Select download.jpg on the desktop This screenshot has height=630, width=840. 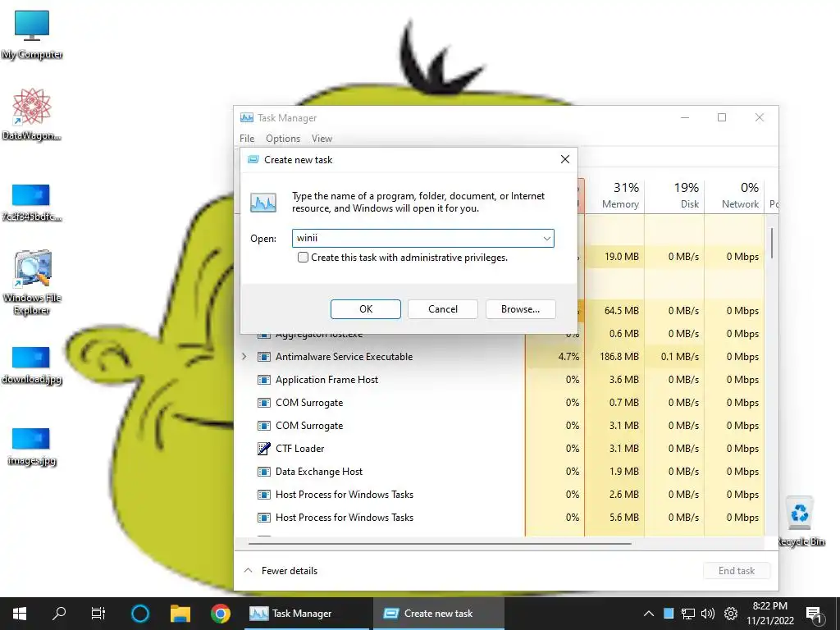32,365
